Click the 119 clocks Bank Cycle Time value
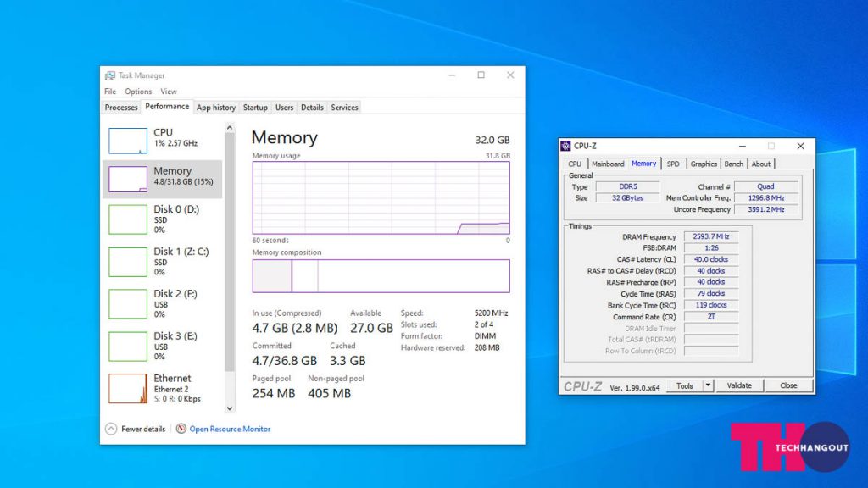Image resolution: width=868 pixels, height=488 pixels. coord(711,305)
